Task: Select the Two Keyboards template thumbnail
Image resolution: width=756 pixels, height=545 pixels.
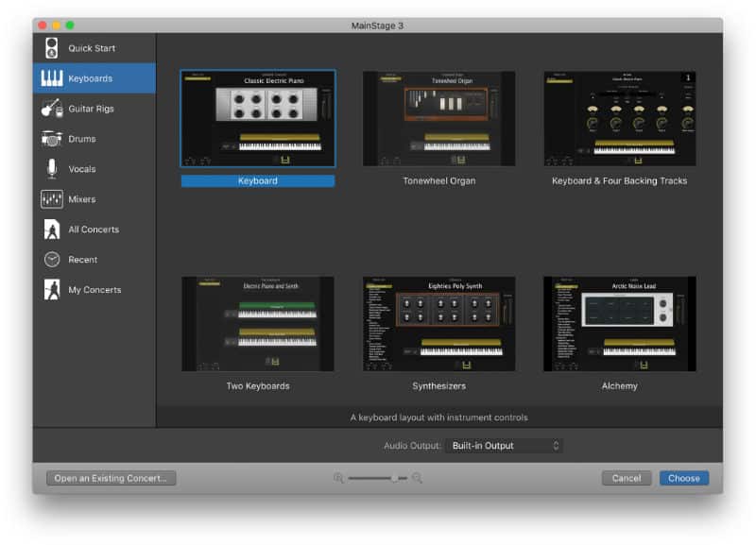Action: [x=258, y=323]
